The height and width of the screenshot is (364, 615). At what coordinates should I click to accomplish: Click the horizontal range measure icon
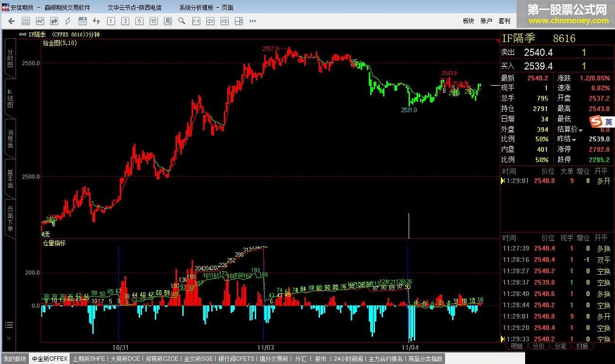(x=196, y=21)
